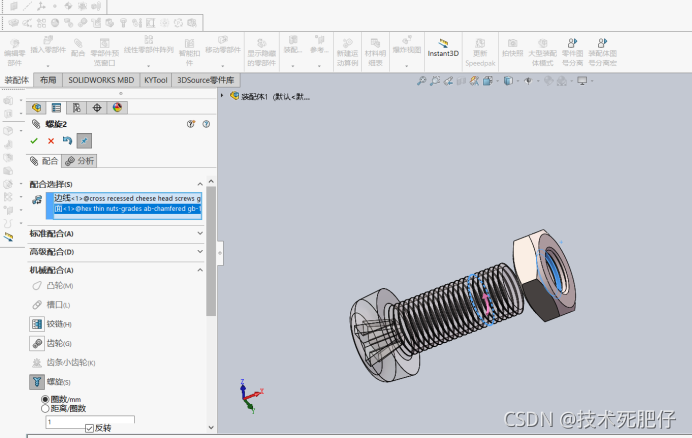Image resolution: width=692 pixels, height=438 pixels.
Task: Open the Hide/Show Items dropdown arrow
Action: point(538,81)
